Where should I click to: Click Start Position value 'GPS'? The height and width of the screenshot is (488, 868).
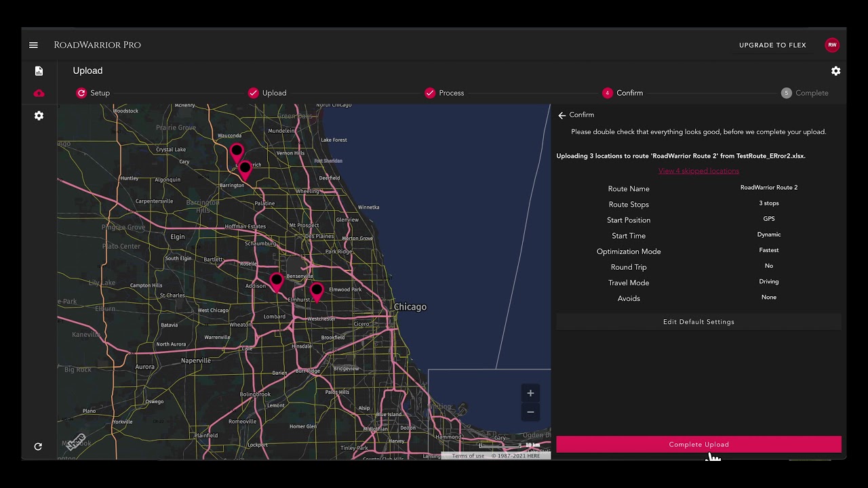coord(769,219)
